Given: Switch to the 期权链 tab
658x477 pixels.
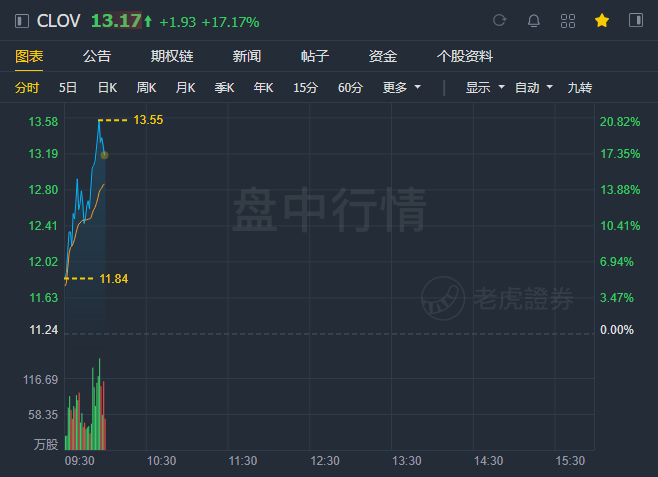Looking at the screenshot, I should (172, 56).
